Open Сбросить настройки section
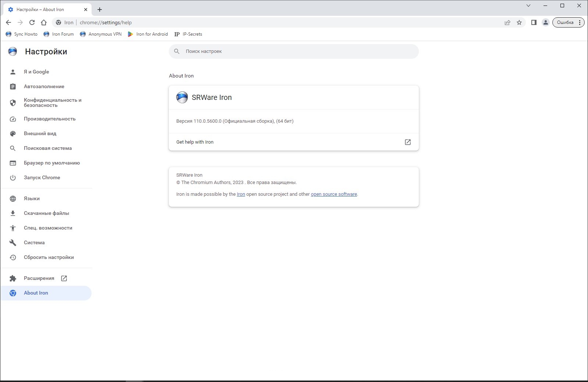 [x=46, y=257]
